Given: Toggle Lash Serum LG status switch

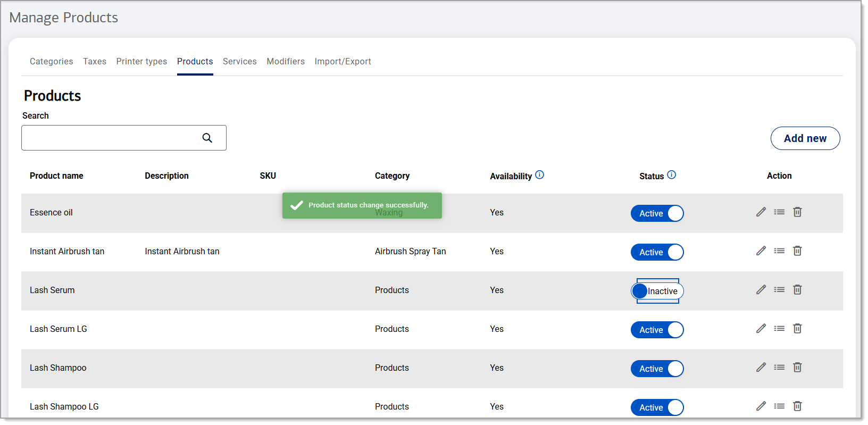Looking at the screenshot, I should pyautogui.click(x=657, y=330).
